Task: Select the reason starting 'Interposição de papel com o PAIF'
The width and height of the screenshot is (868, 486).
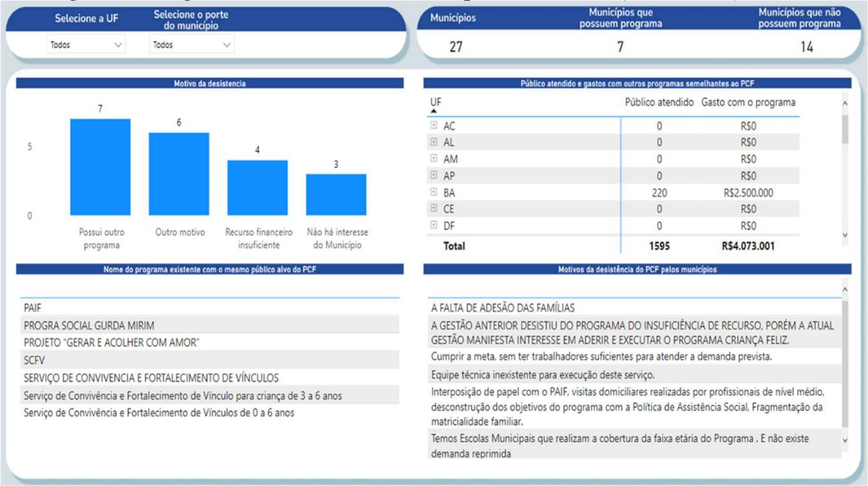Action: (x=633, y=406)
